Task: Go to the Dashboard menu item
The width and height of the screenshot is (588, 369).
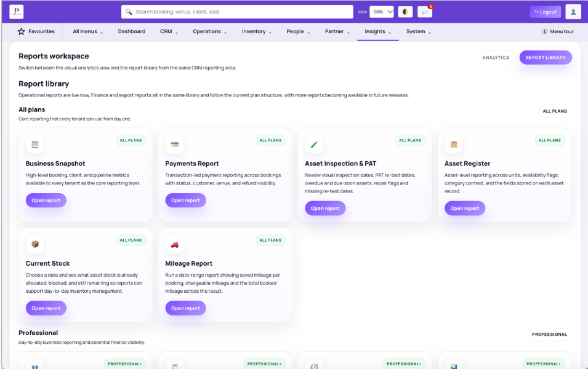Action: click(131, 31)
